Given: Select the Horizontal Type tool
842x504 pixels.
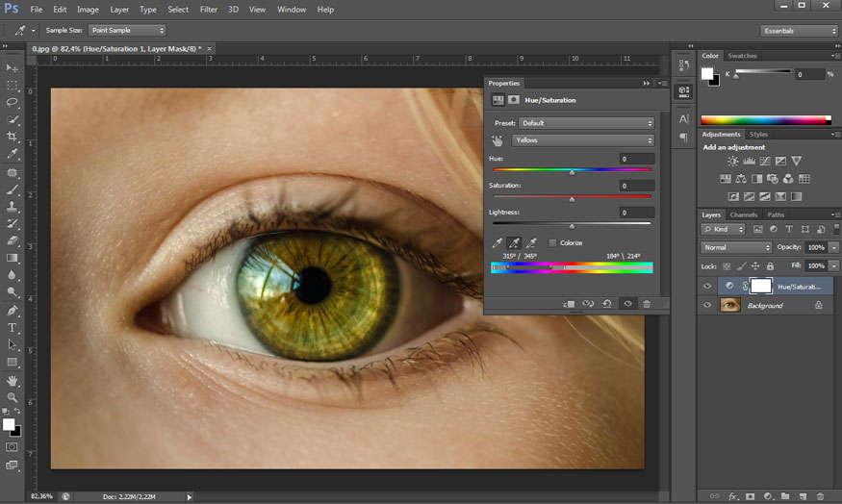Looking at the screenshot, I should [13, 328].
